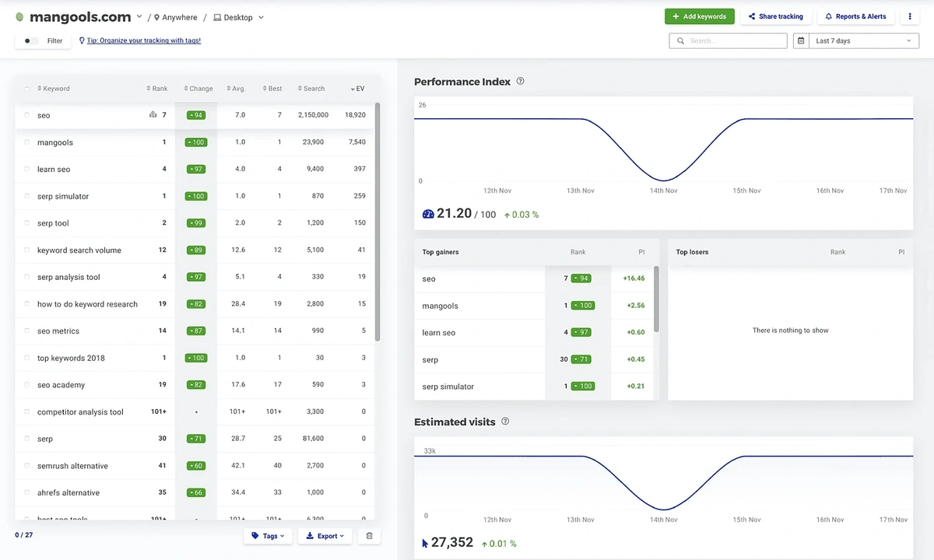Click the 18,920 EV value cell
The height and width of the screenshot is (560, 934).
(355, 115)
